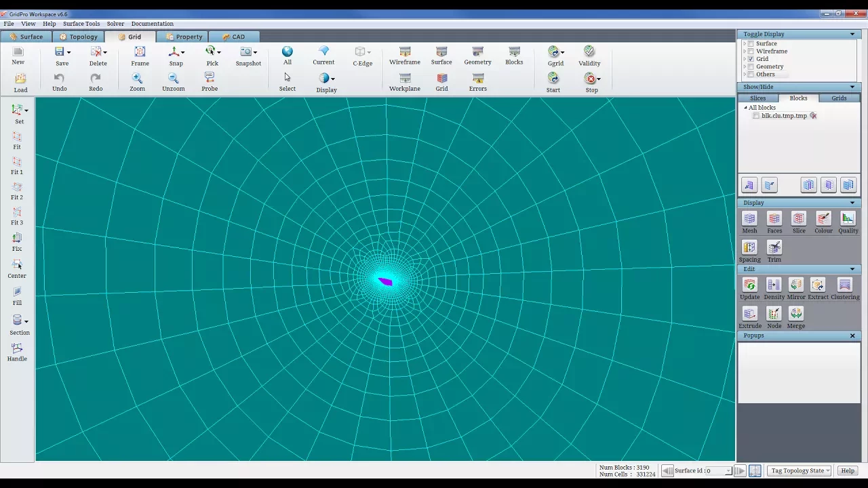Screen dimensions: 868x488
Task: Click the Slice display icon
Action: click(x=799, y=218)
